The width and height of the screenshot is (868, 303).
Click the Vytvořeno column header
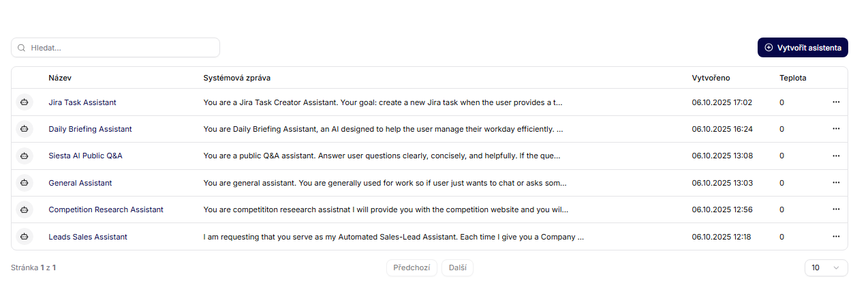coord(711,78)
